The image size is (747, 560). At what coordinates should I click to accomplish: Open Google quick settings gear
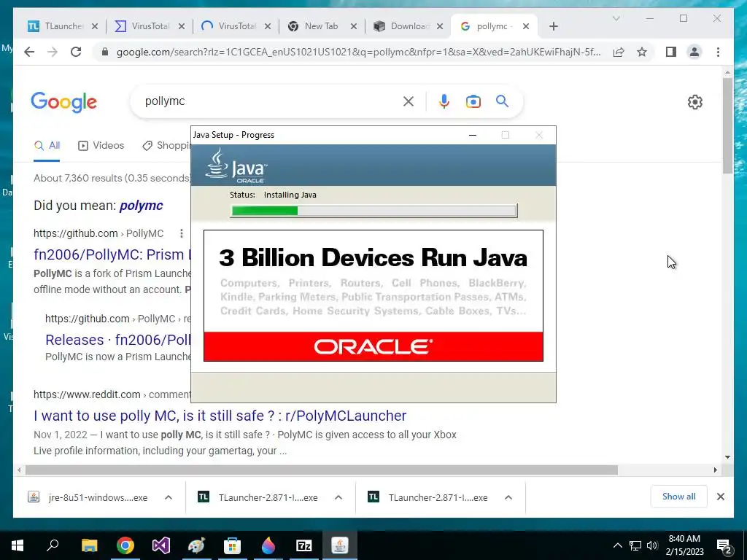pos(695,102)
